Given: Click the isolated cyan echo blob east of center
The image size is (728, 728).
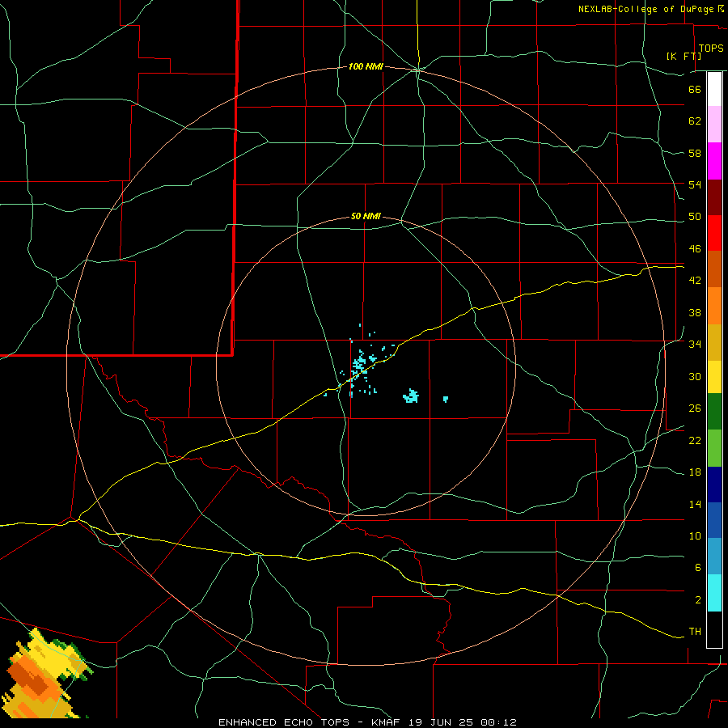Looking at the screenshot, I should coord(411,396).
